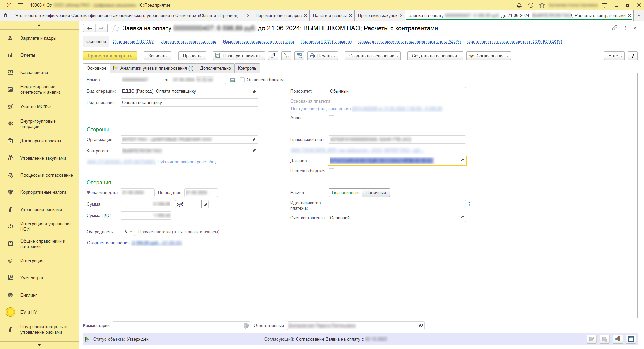
Task: Open Управление рисками section
Action: coord(41,210)
